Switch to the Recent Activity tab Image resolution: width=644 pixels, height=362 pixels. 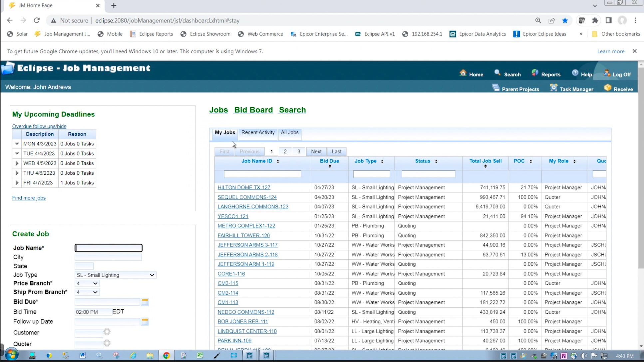[x=258, y=132]
